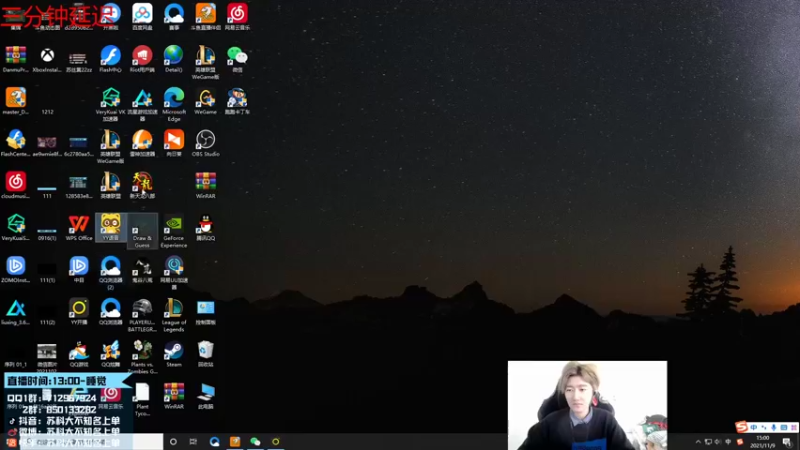800x450 pixels.
Task: Open the 控制面板 Control Panel icon
Action: pyautogui.click(x=206, y=312)
